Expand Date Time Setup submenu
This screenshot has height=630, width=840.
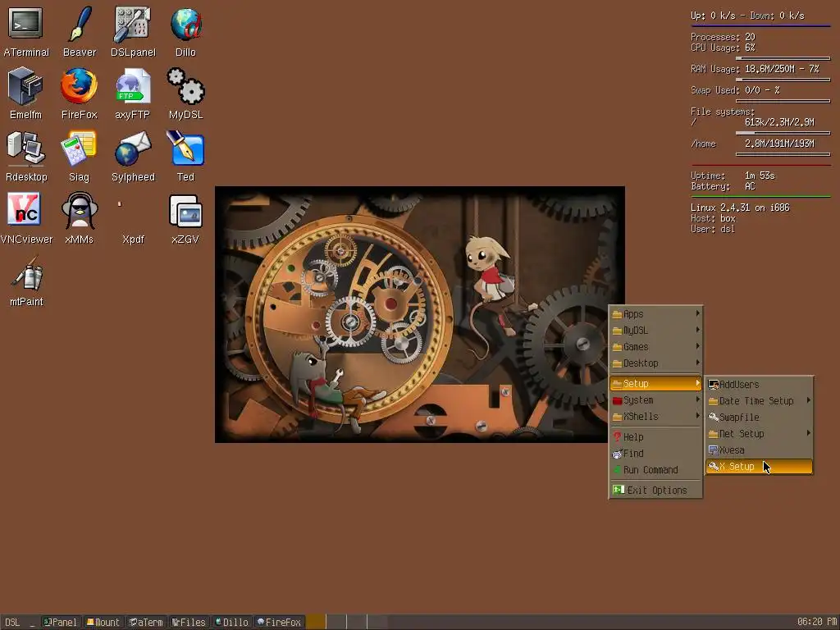click(x=759, y=400)
